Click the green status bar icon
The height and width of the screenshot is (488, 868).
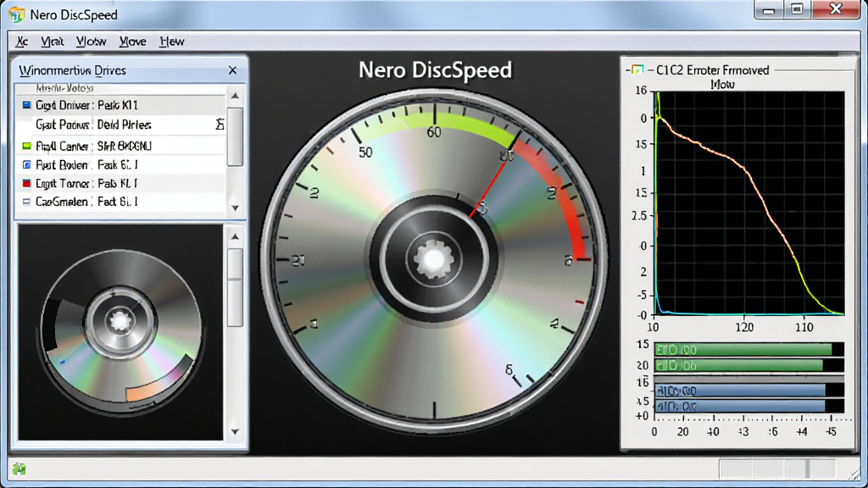[x=19, y=469]
